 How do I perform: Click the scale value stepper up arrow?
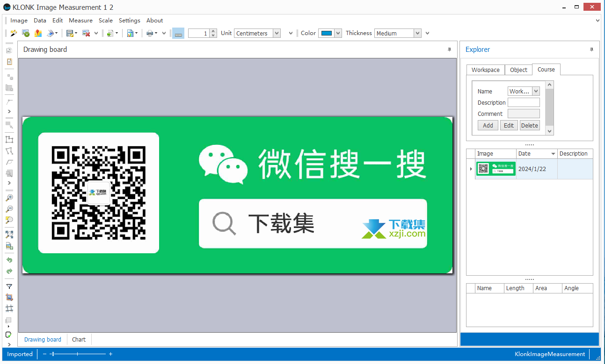pos(213,31)
